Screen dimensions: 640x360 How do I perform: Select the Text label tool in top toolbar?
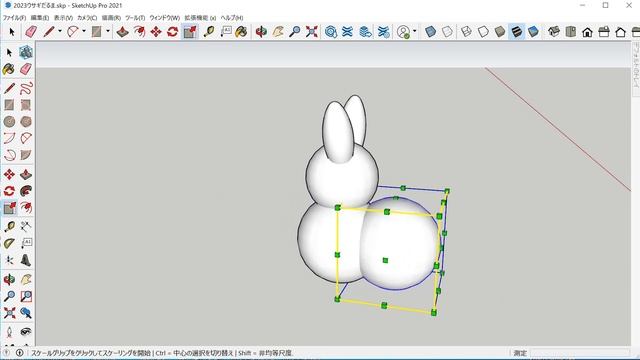point(226,32)
